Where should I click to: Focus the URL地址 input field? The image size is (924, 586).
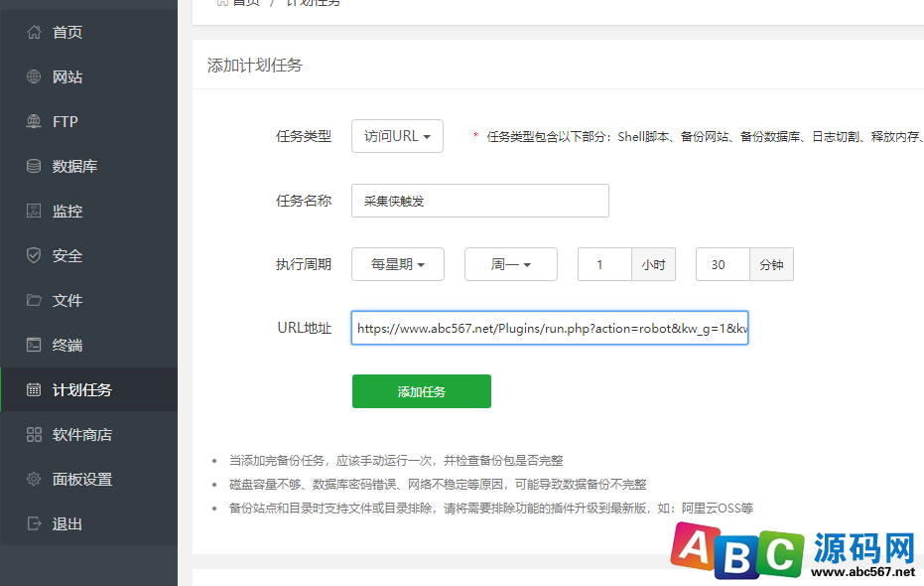549,328
